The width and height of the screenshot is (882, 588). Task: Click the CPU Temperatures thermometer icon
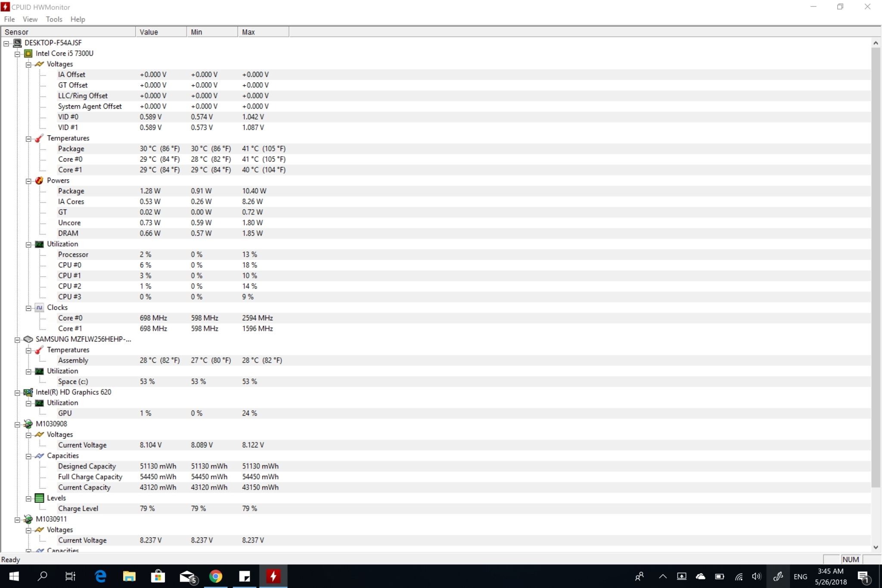point(39,138)
